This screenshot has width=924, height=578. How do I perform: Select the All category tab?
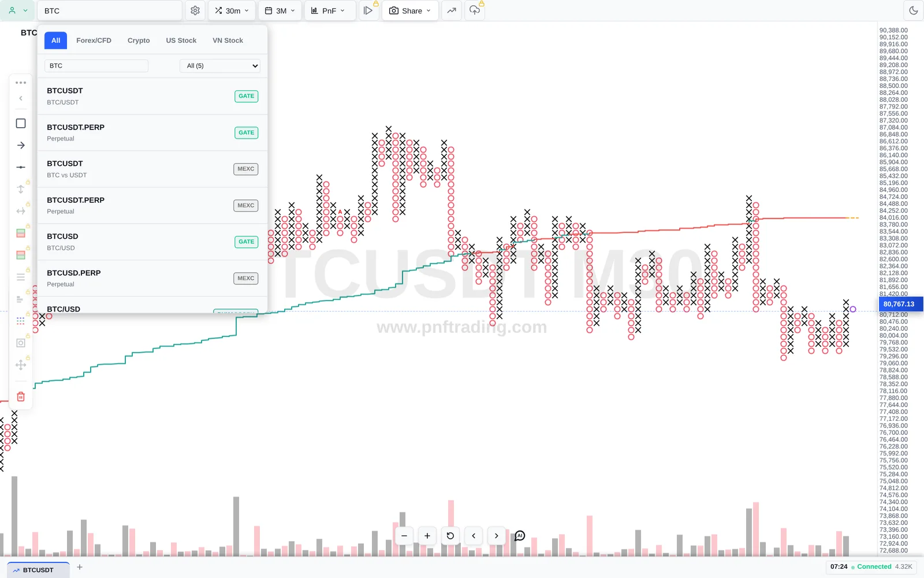(56, 40)
